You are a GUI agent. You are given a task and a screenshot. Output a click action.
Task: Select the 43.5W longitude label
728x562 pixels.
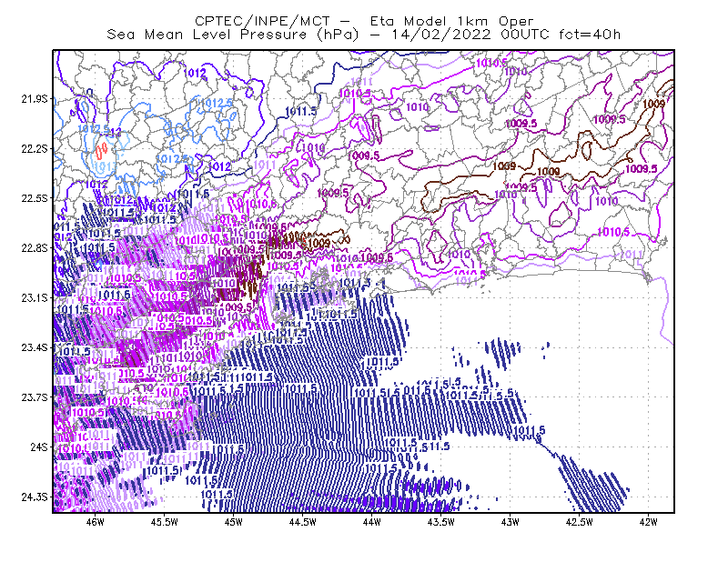point(441,522)
